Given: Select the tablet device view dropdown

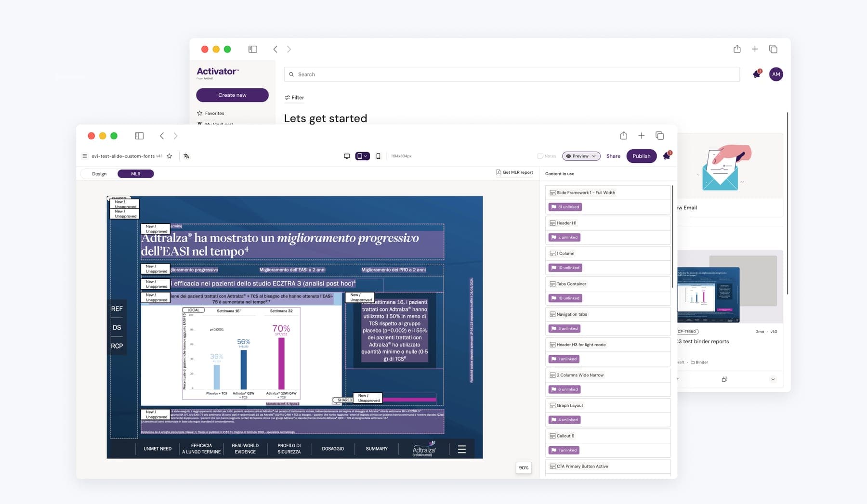Looking at the screenshot, I should (x=362, y=156).
